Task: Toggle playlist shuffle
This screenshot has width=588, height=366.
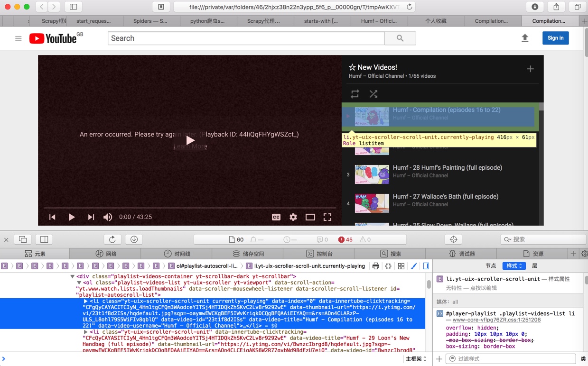Action: 373,94
